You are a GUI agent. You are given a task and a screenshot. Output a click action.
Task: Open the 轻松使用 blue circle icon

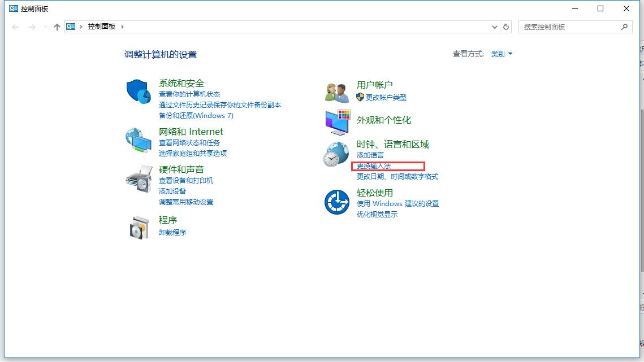(337, 202)
